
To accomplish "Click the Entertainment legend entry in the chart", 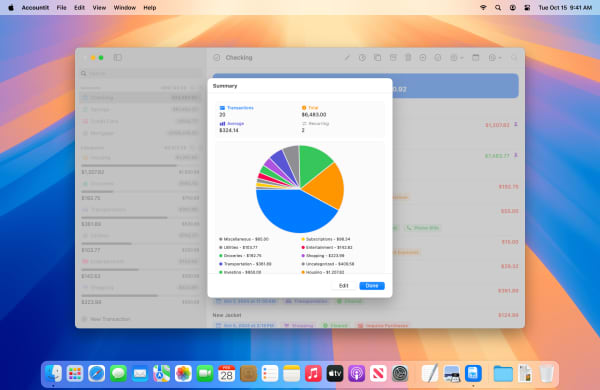I will pyautogui.click(x=327, y=248).
